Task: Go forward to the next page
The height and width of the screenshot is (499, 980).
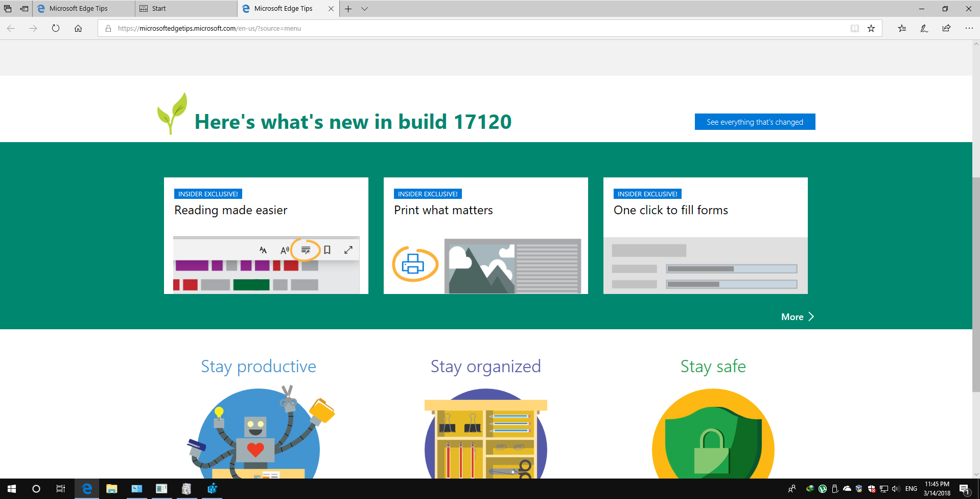Action: 33,28
